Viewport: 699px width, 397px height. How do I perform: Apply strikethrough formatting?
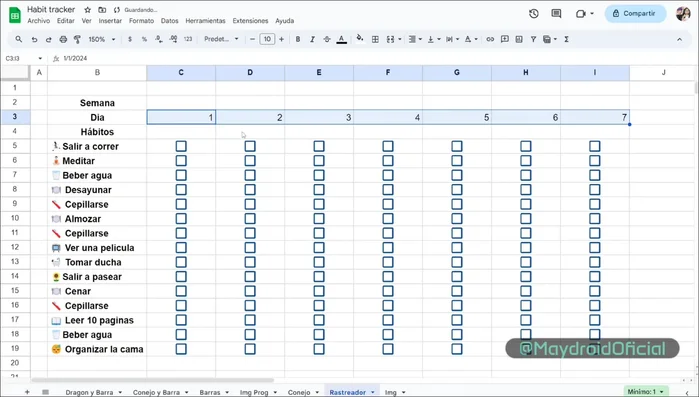(x=327, y=39)
